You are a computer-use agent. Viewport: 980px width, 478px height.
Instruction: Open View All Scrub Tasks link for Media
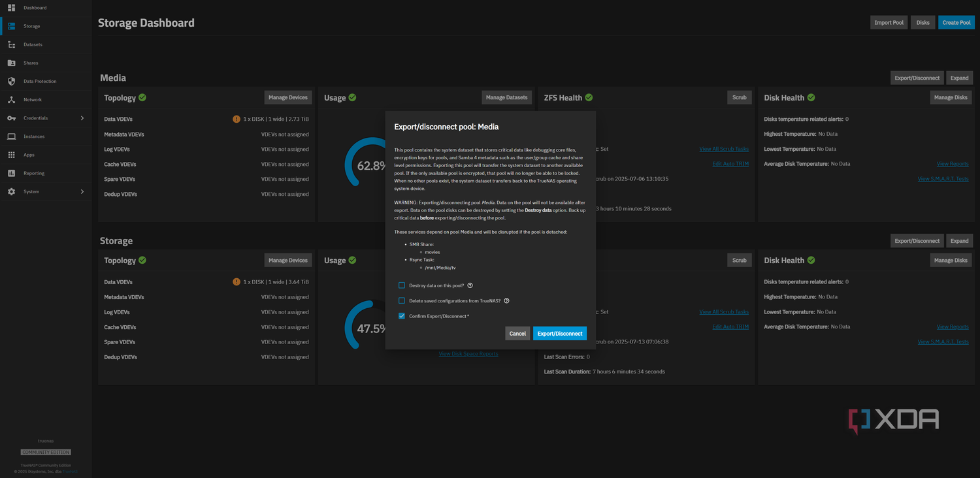tap(724, 149)
